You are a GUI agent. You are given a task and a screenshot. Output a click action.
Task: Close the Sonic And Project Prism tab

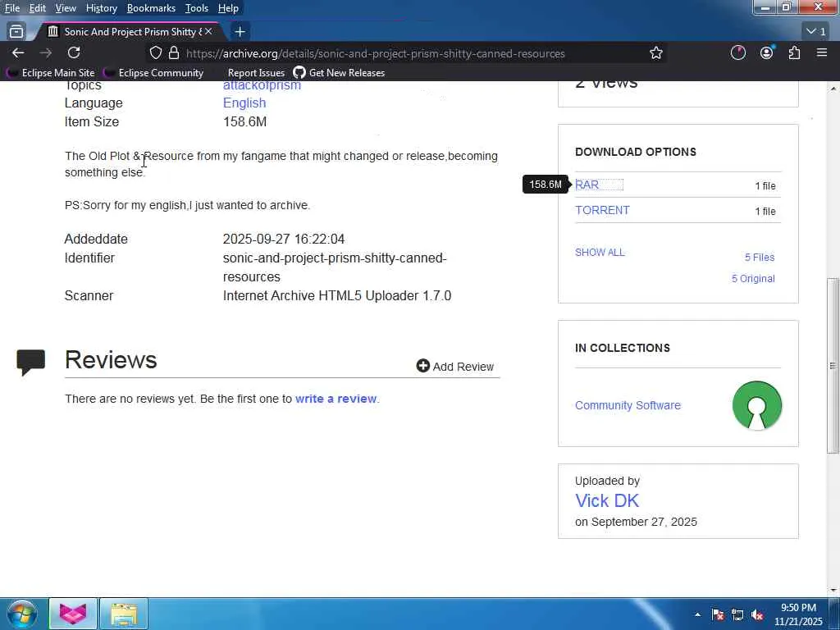[208, 32]
